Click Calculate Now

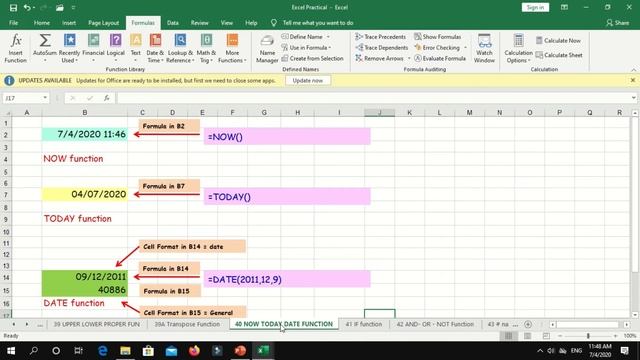click(558, 40)
